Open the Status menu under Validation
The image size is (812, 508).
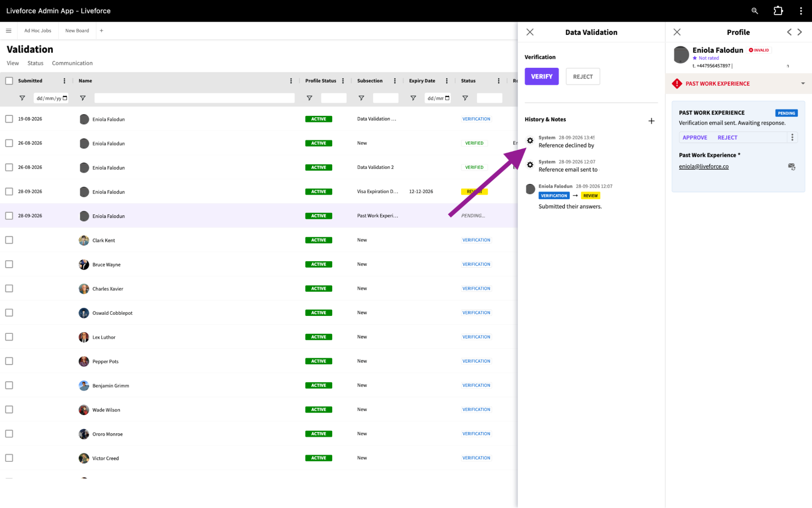(35, 63)
